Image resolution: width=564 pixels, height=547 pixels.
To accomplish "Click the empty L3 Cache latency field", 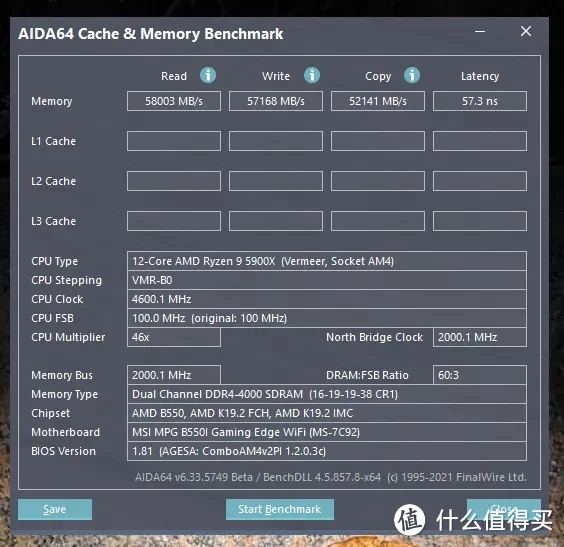I will (480, 221).
